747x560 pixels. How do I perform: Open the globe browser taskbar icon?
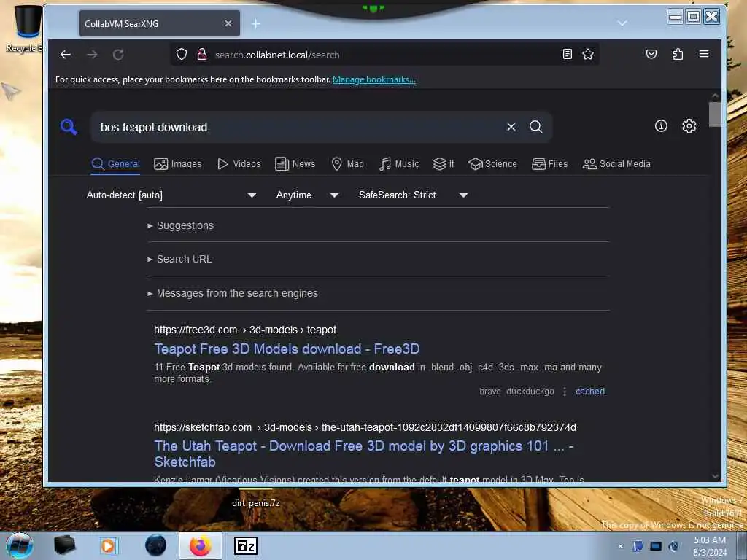click(156, 545)
